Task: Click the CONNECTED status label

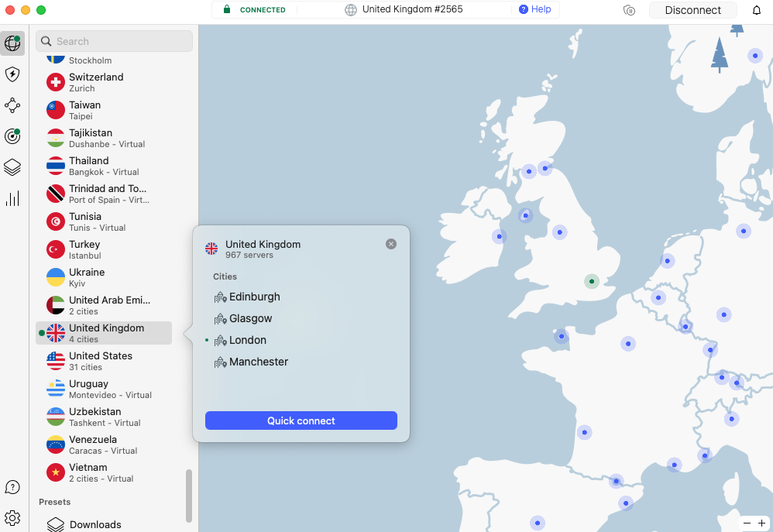Action: tap(263, 10)
